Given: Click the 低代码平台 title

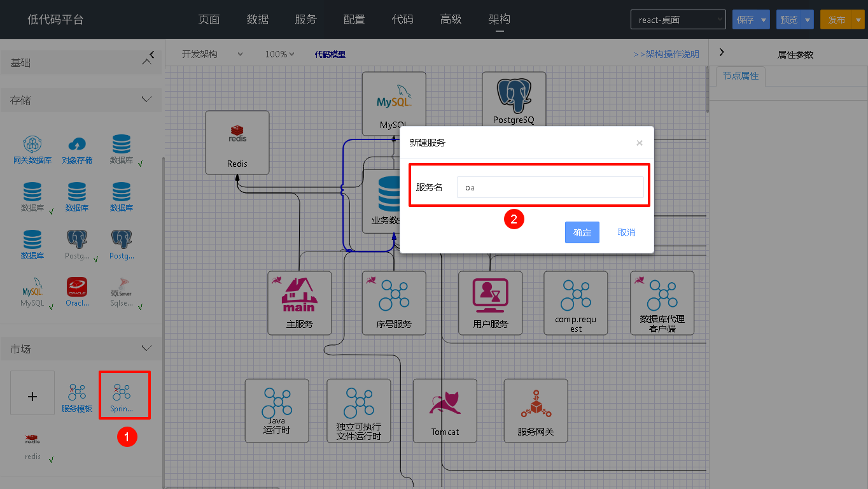Looking at the screenshot, I should click(55, 20).
